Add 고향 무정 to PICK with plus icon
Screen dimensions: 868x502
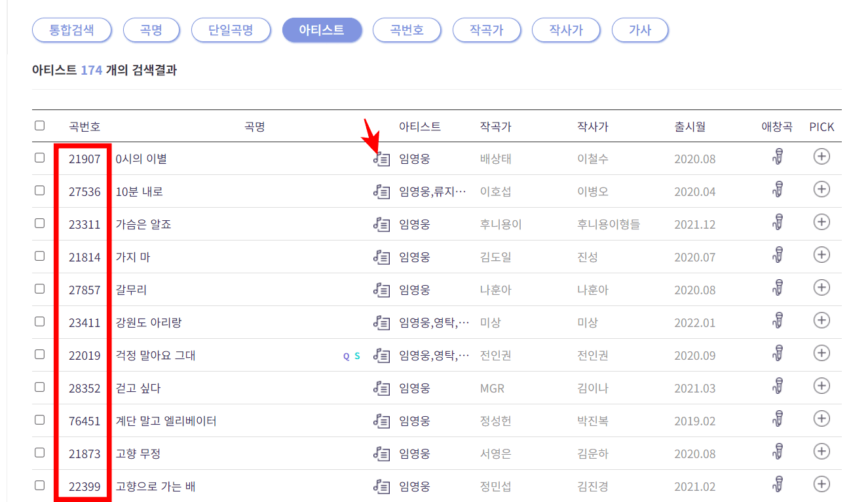tap(821, 452)
